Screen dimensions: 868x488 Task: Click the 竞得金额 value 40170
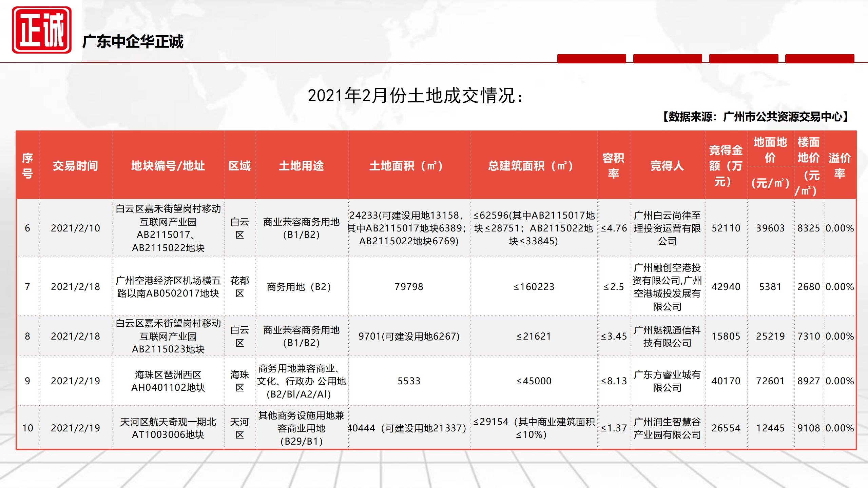tap(726, 381)
